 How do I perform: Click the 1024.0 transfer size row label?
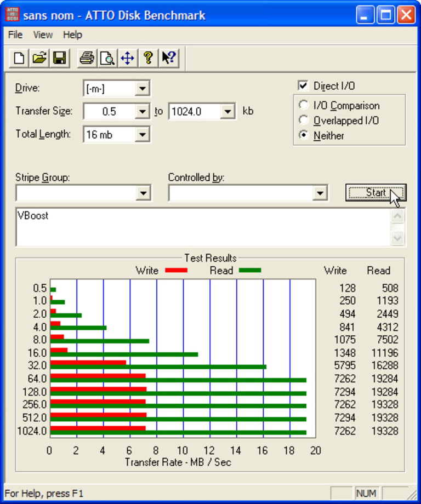[32, 431]
